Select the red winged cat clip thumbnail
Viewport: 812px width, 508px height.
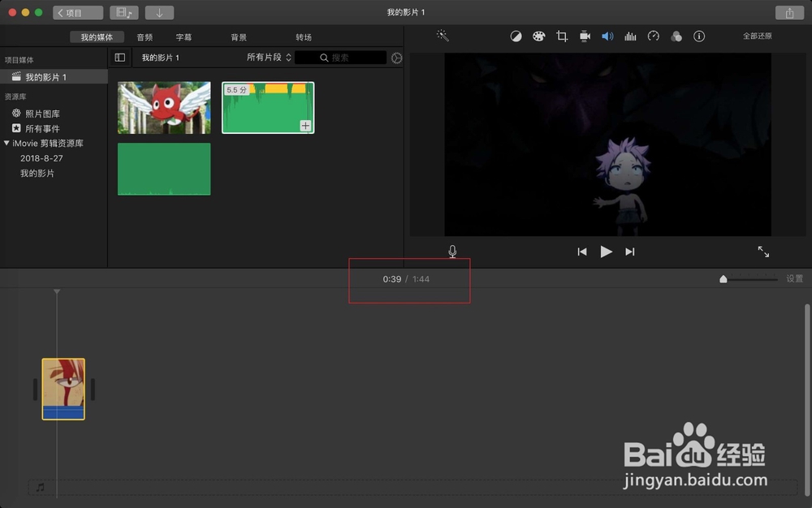click(164, 108)
